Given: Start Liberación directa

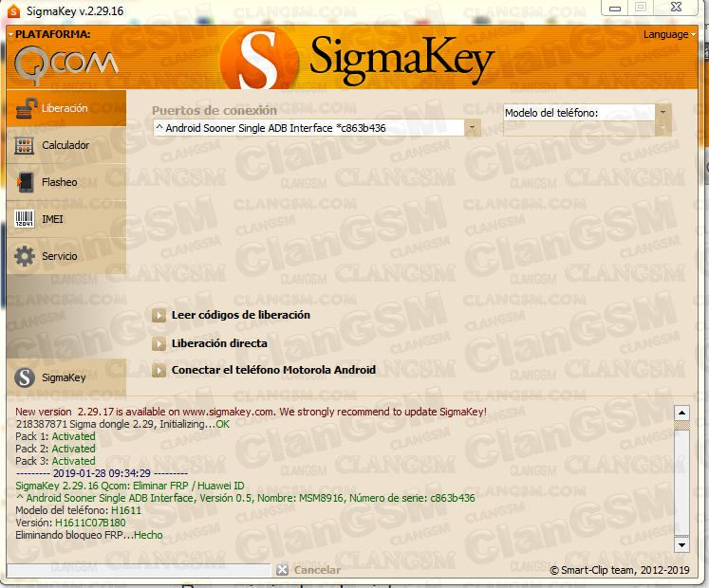Looking at the screenshot, I should tap(219, 343).
